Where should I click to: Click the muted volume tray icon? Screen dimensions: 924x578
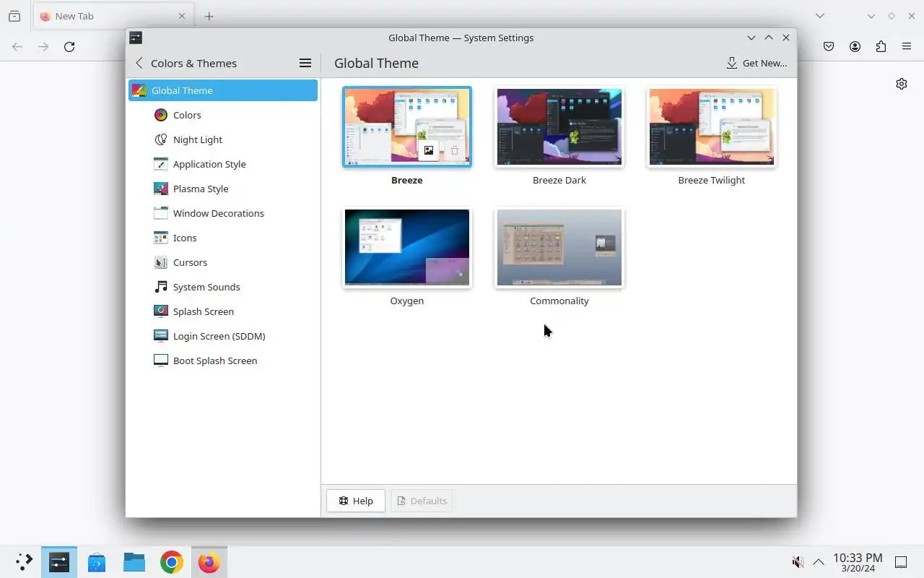[798, 562]
